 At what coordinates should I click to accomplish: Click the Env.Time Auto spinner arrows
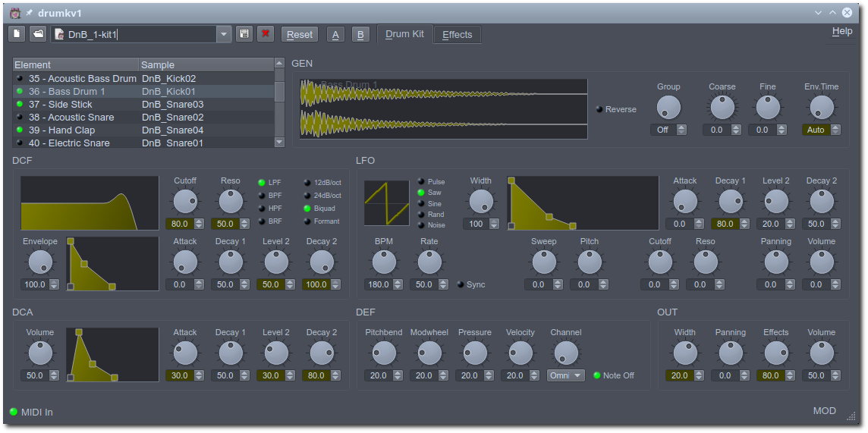coord(835,130)
